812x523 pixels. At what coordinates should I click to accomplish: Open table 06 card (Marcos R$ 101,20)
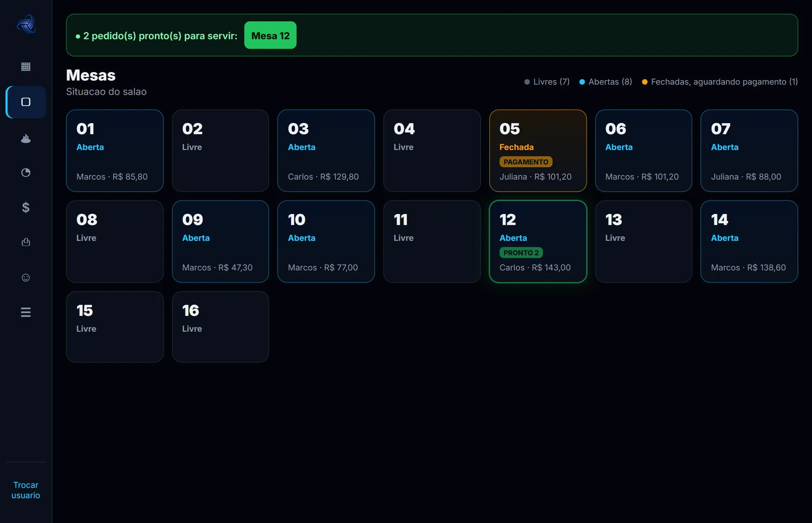644,151
